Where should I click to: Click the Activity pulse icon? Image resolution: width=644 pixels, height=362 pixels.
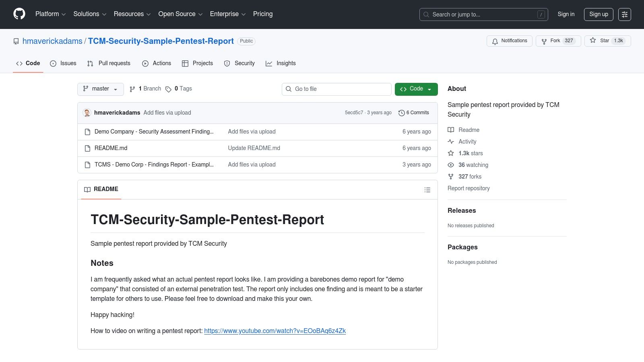(450, 142)
